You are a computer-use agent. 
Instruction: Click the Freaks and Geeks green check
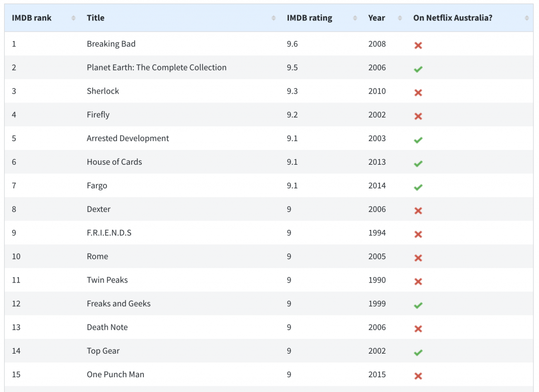(418, 305)
